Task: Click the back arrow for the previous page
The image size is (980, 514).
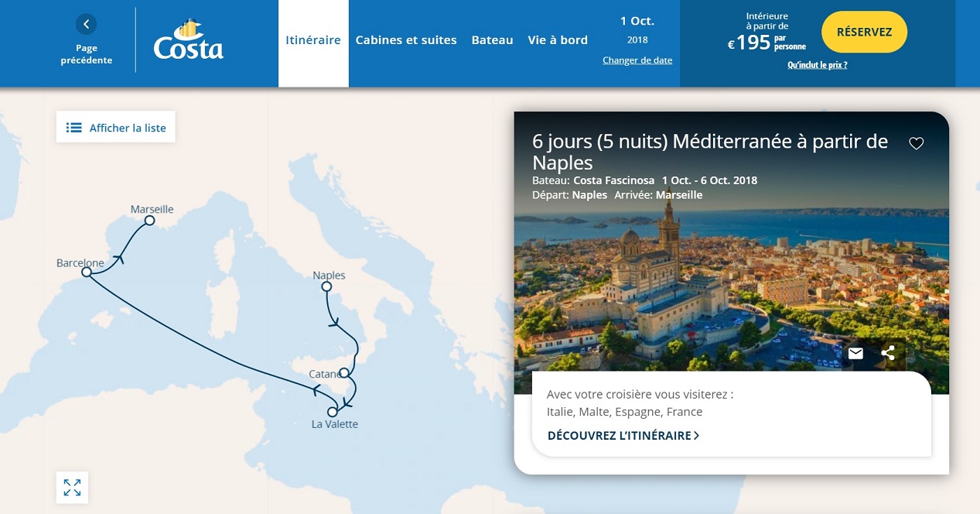Action: pyautogui.click(x=86, y=24)
